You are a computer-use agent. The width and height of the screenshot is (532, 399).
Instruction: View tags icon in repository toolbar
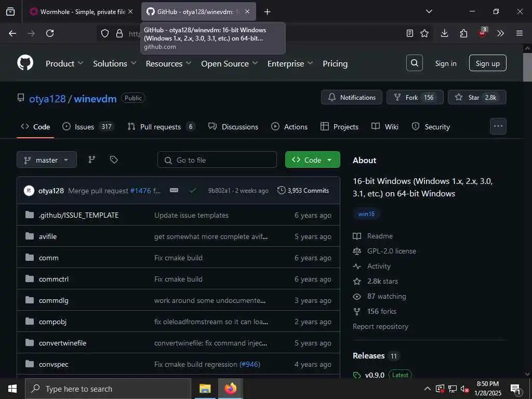pos(114,159)
